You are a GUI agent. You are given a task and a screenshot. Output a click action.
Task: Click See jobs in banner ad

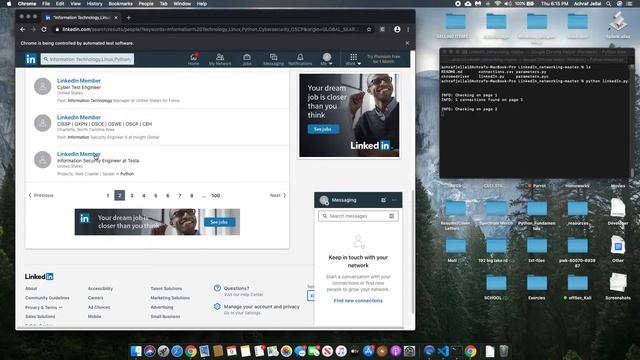pyautogui.click(x=219, y=222)
